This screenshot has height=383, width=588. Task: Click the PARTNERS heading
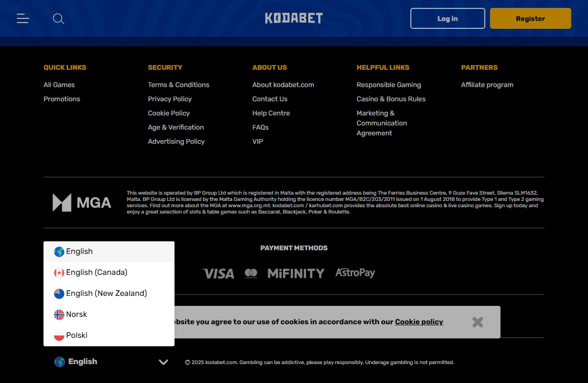(479, 68)
